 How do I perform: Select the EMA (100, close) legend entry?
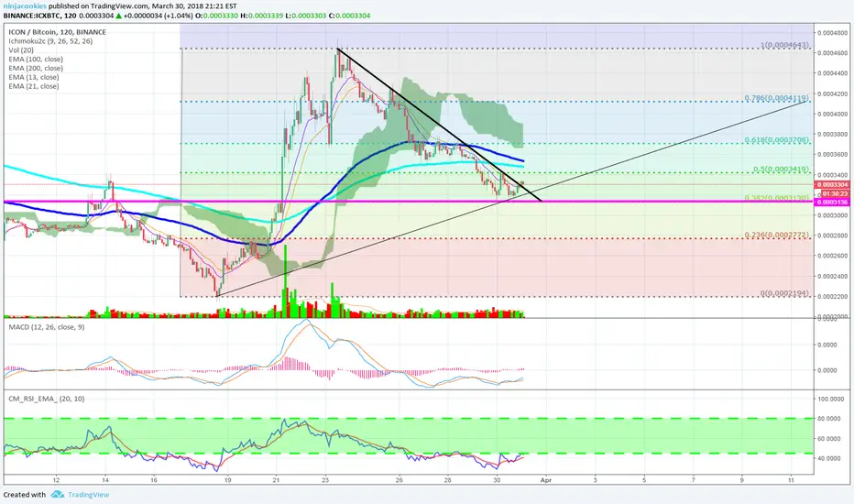point(36,59)
